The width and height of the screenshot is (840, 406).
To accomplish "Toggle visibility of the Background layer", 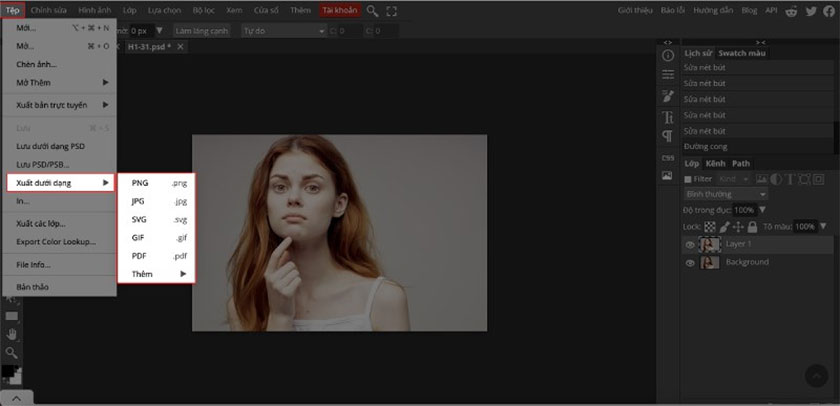I will click(690, 262).
